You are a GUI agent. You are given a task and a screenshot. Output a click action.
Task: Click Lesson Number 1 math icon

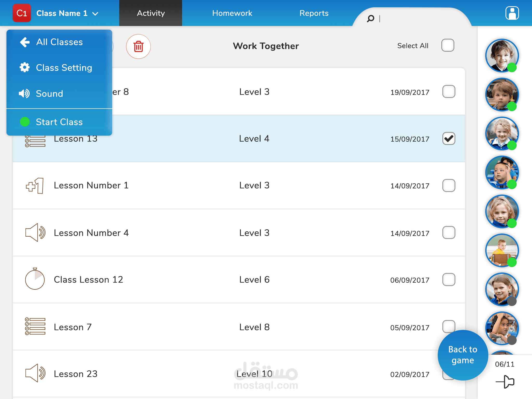[x=35, y=185]
